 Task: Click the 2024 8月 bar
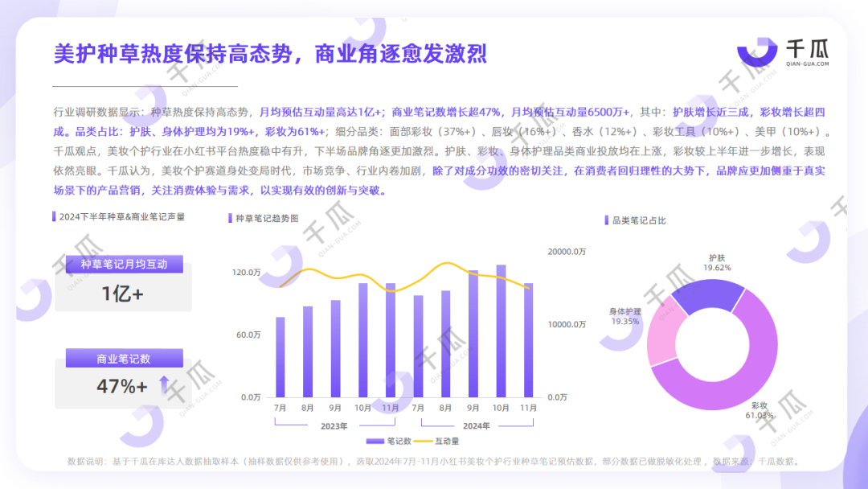[445, 344]
